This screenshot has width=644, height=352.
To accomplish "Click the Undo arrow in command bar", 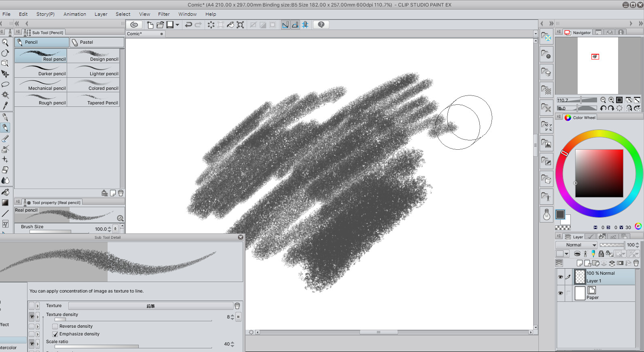I will pyautogui.click(x=189, y=25).
